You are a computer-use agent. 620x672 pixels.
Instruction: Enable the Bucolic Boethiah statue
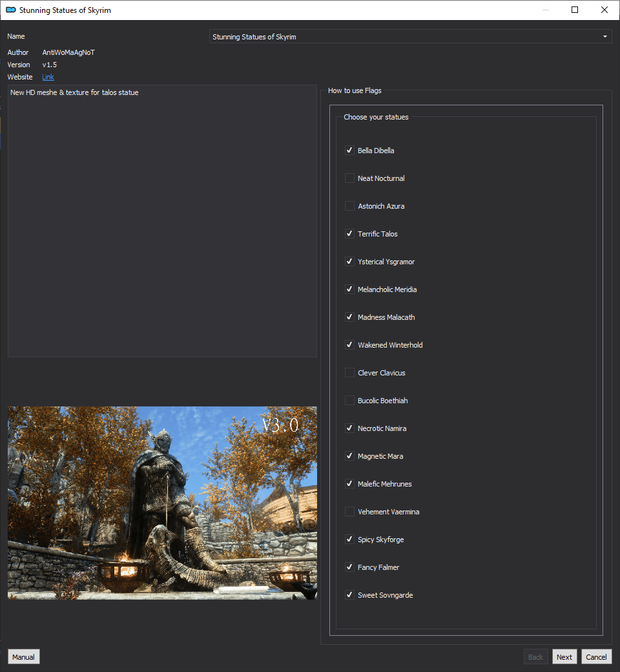349,401
